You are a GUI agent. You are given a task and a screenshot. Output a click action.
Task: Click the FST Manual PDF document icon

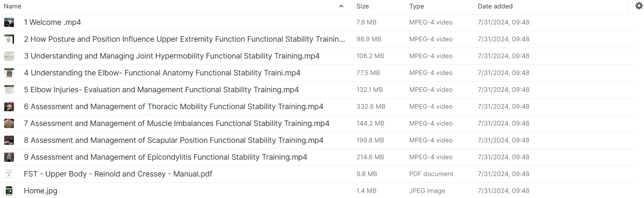tap(9, 174)
